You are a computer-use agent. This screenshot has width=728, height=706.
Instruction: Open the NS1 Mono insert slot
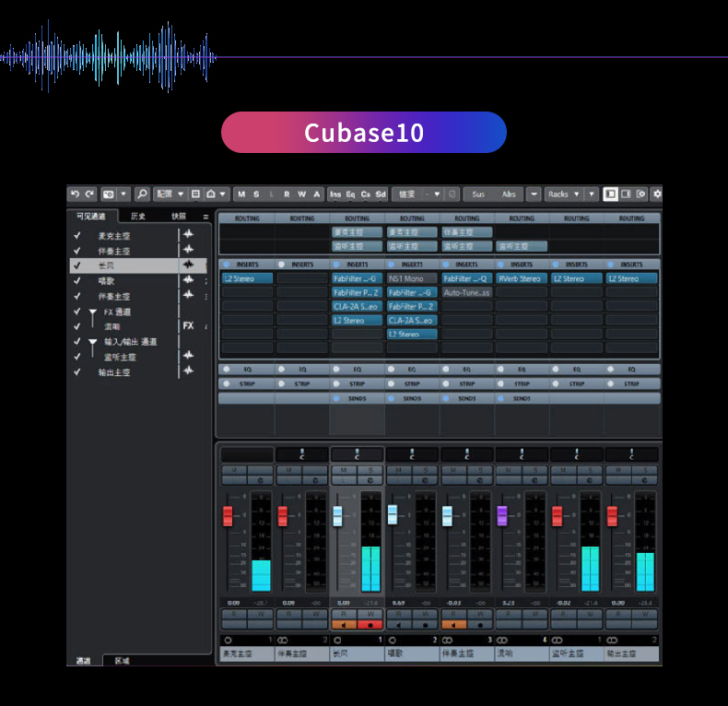point(412,278)
